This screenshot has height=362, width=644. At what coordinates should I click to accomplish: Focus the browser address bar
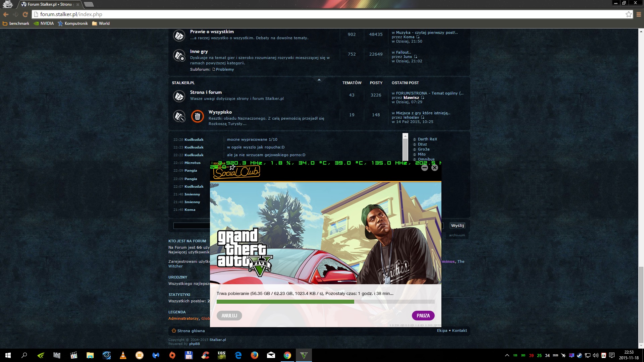coord(329,14)
